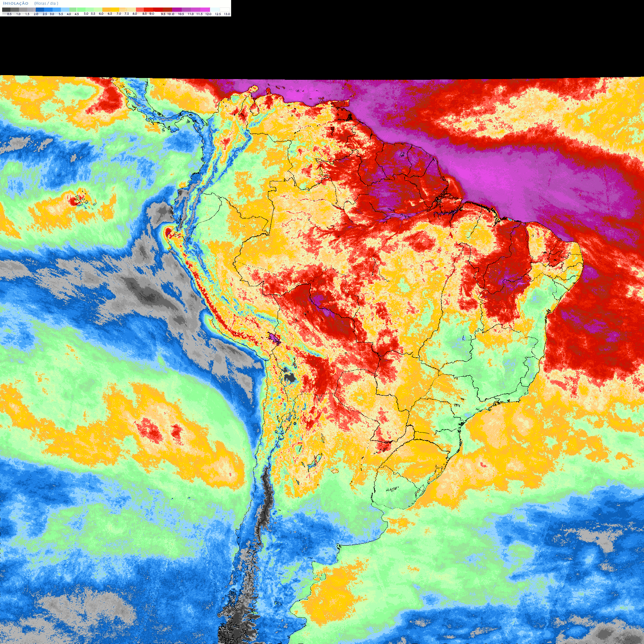
Task: Select the bright yellow legend swatch above 7.0
Action: pos(115,10)
